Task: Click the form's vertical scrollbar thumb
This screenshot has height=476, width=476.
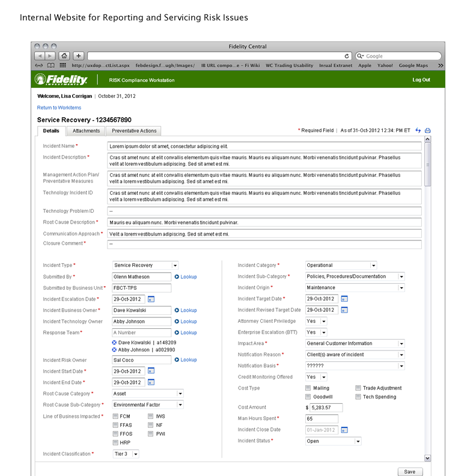Action: [x=427, y=166]
